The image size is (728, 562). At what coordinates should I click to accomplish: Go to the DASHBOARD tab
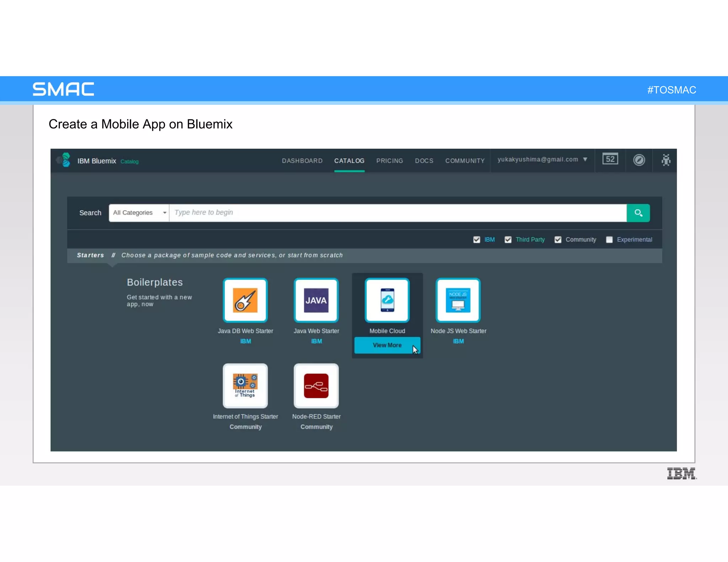302,161
